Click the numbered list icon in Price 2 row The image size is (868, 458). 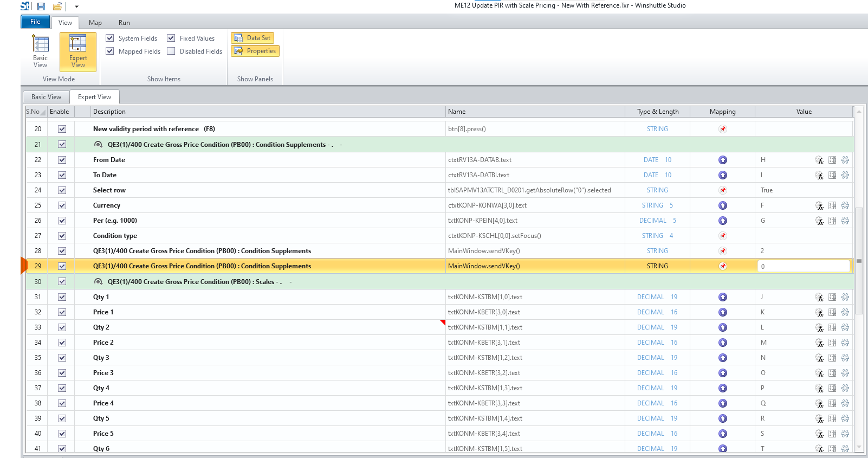click(x=832, y=343)
